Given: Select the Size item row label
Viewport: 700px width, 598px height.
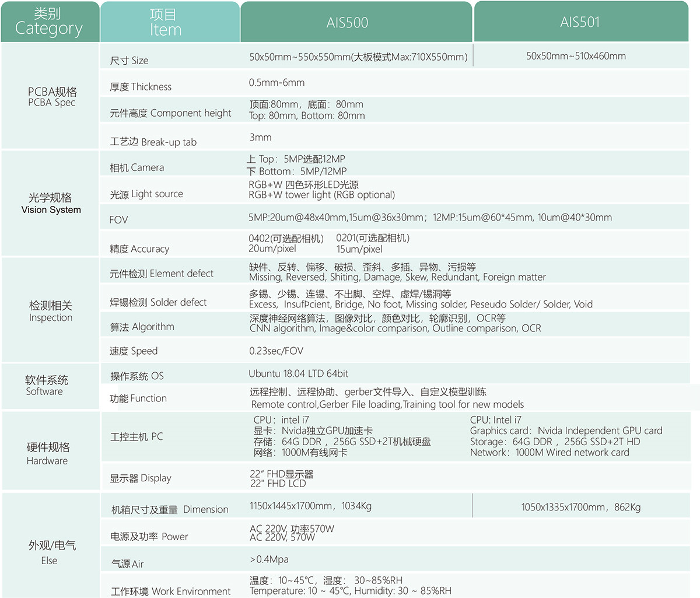Looking at the screenshot, I should (129, 61).
